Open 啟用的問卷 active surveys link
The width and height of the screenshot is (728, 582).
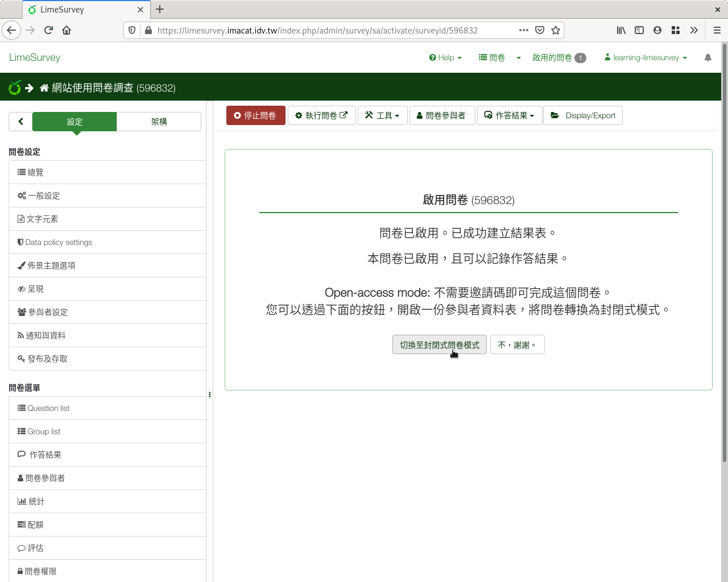tap(559, 57)
